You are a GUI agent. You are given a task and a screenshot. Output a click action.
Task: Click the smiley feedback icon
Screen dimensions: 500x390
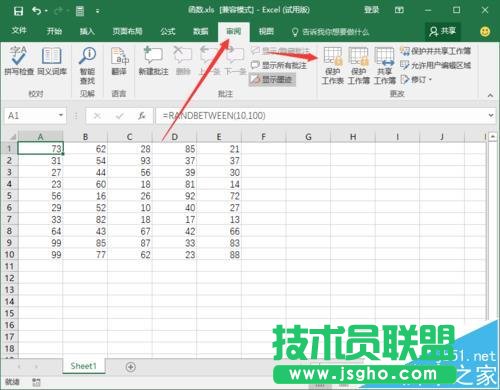(x=485, y=31)
